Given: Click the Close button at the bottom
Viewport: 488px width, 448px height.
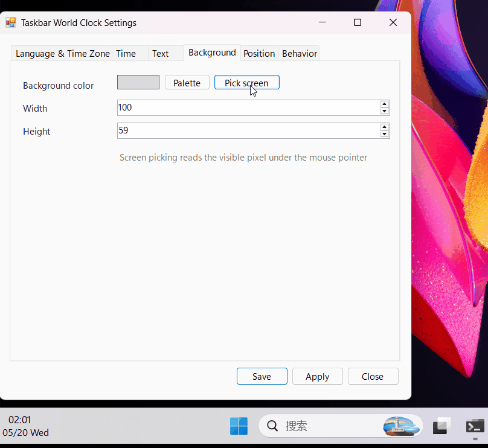Looking at the screenshot, I should tap(373, 376).
